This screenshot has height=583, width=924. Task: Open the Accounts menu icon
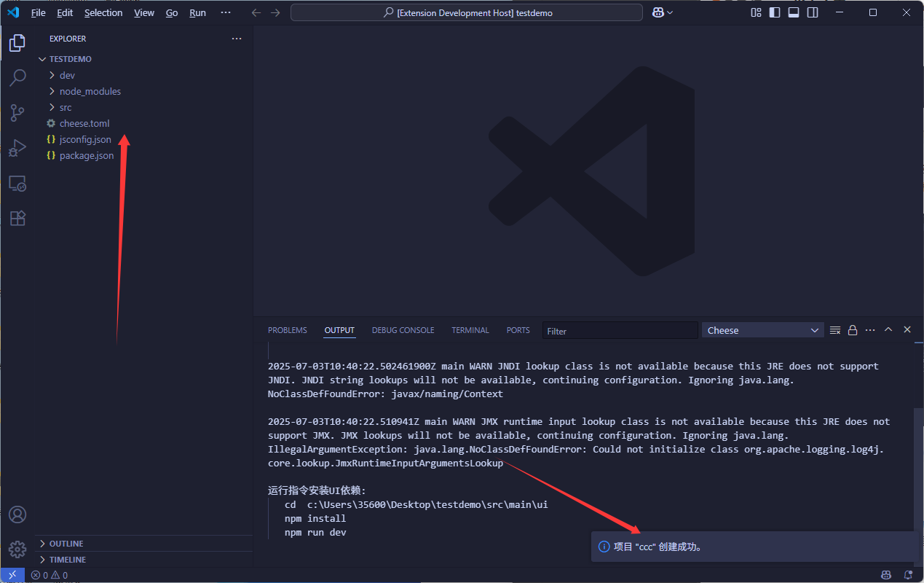click(17, 514)
